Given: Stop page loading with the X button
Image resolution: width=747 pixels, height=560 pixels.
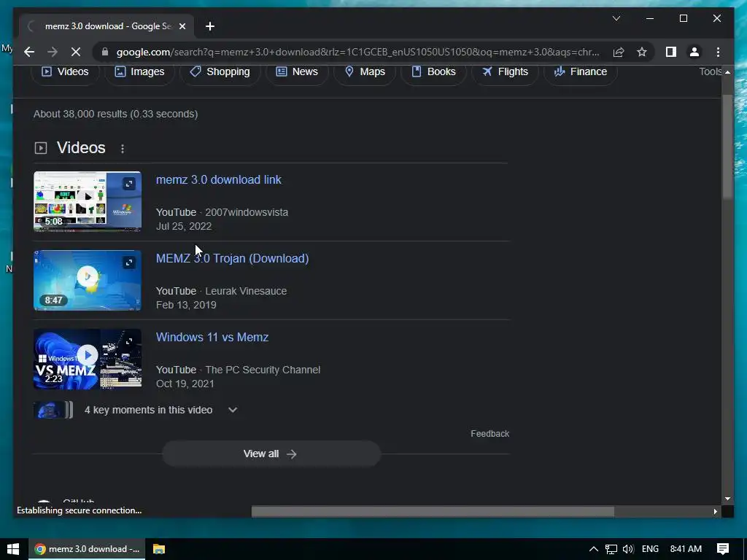Looking at the screenshot, I should (76, 52).
